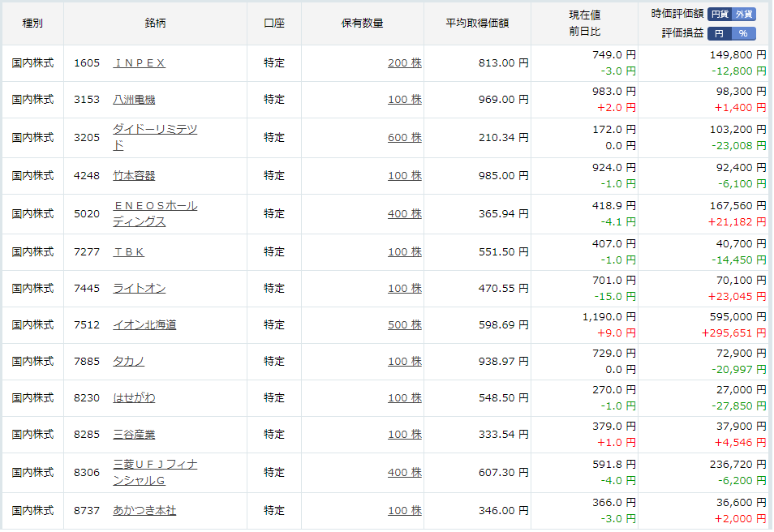Select the 時価評価額 header label
Screen dimensions: 774x532
[x=677, y=14]
